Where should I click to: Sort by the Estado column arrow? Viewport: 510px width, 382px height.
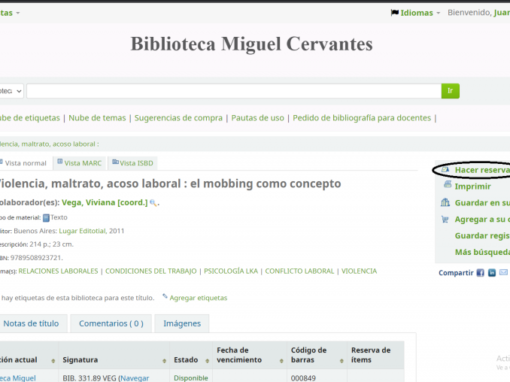(x=207, y=361)
